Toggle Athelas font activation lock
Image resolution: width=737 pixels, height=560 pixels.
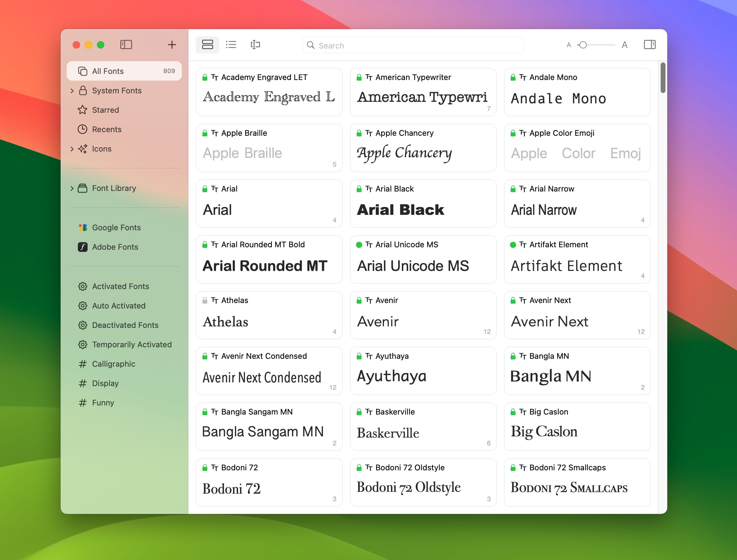[205, 301]
